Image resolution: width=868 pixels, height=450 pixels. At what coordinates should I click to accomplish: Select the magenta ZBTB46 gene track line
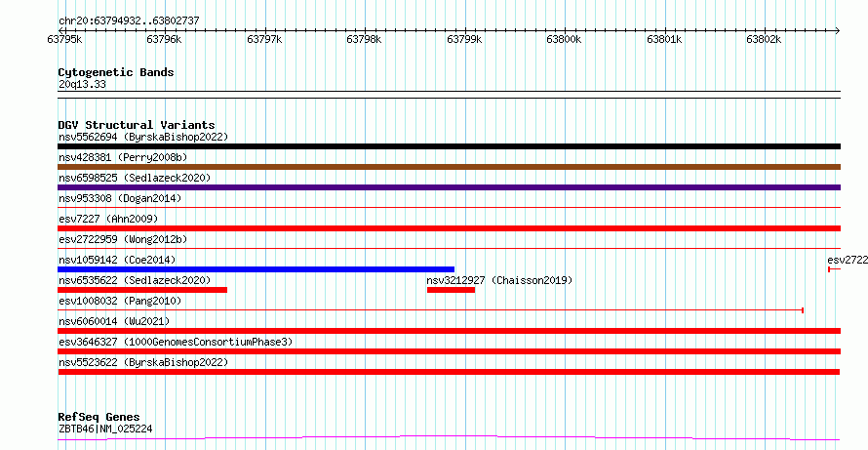(449, 438)
